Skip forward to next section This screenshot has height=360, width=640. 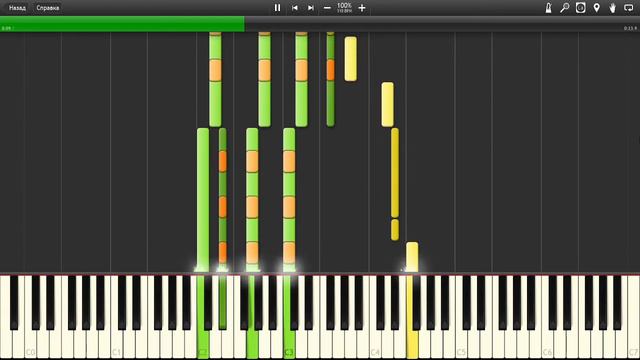[x=311, y=8]
